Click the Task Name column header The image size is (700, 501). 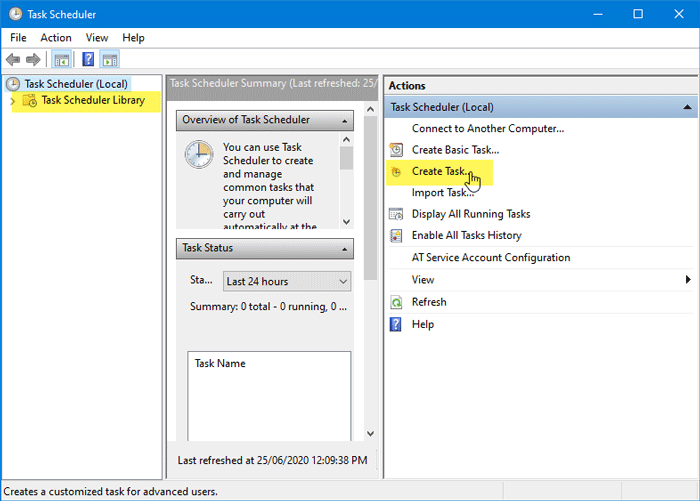pyautogui.click(x=220, y=363)
